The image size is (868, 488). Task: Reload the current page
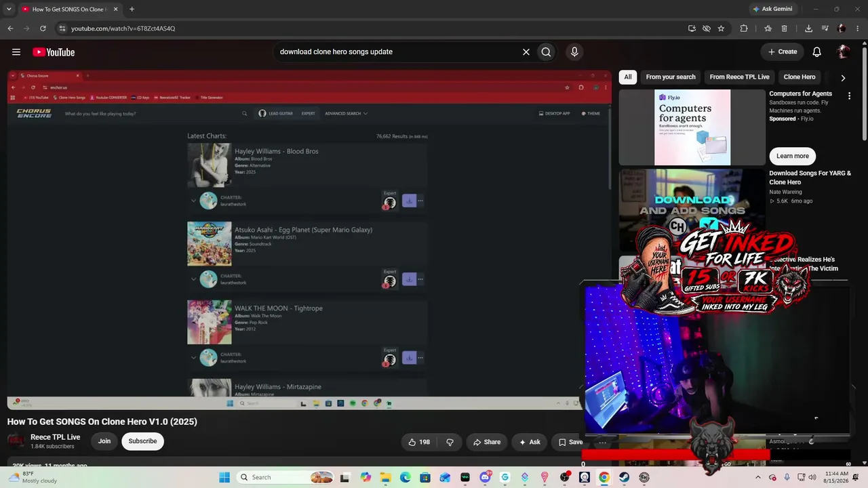43,28
